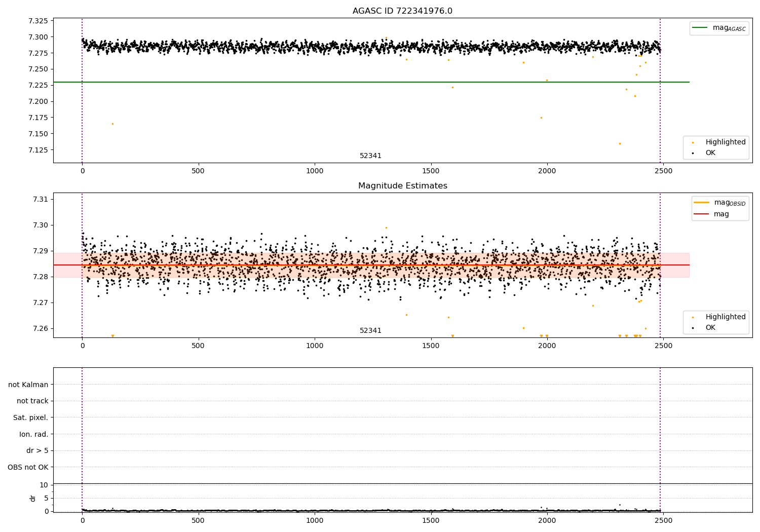This screenshot has width=760, height=532.
Task: Click the lowest orange outlier point near 7.135
Action: (620, 143)
